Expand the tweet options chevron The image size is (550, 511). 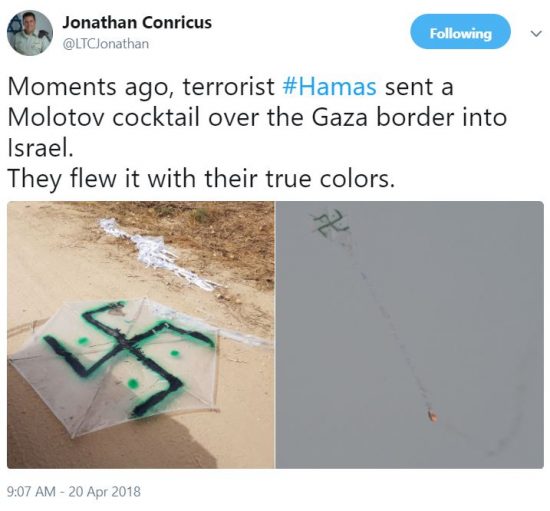tap(536, 34)
